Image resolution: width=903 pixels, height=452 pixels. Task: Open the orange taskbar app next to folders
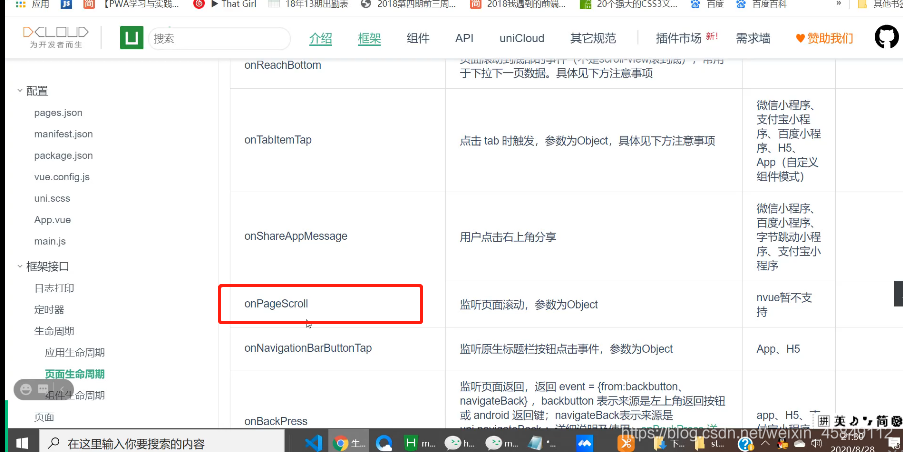tap(625, 443)
